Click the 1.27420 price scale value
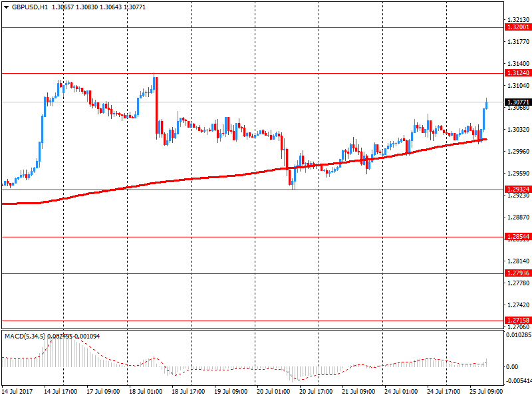The height and width of the screenshot is (399, 532). click(518, 305)
